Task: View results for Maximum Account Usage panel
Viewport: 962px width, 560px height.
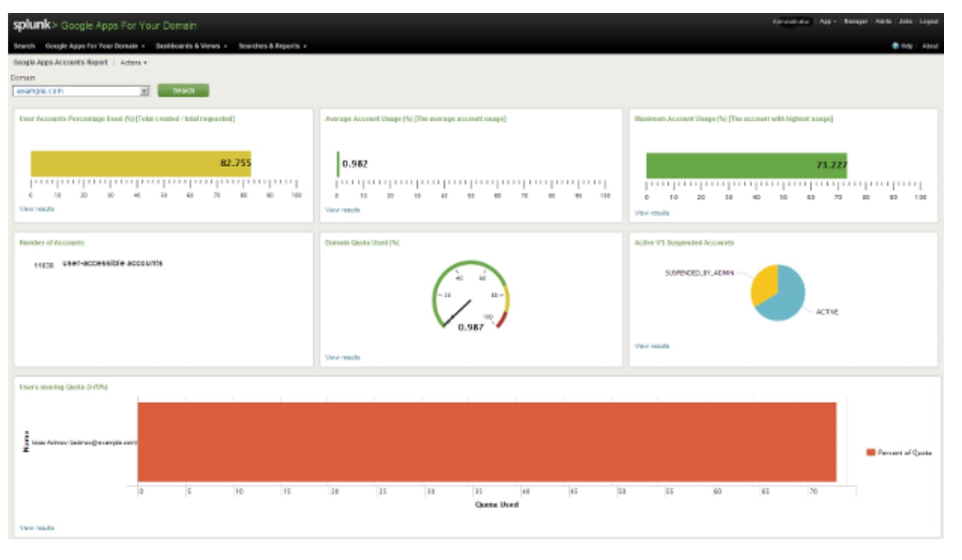Action: [x=652, y=213]
